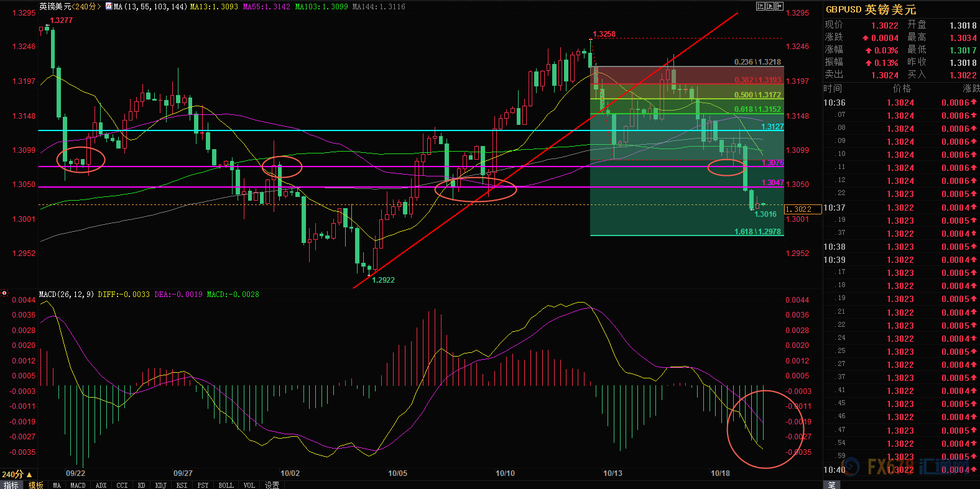Click the MA13:1.3093 value label
980x489 pixels.
(214, 7)
